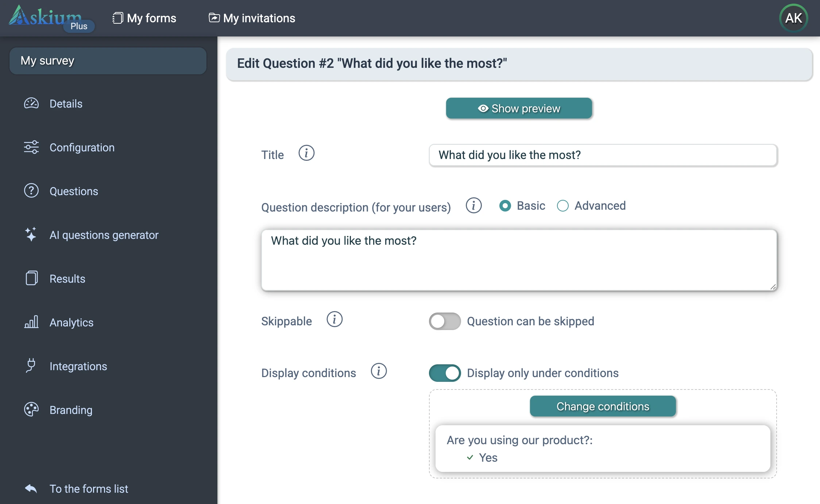
Task: Click the info icon next to Skippable
Action: 334,319
